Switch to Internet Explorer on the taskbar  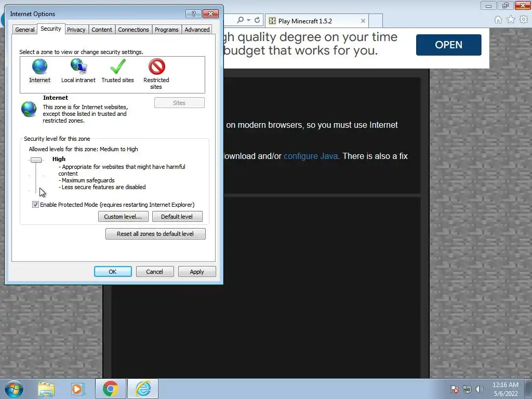tap(143, 389)
